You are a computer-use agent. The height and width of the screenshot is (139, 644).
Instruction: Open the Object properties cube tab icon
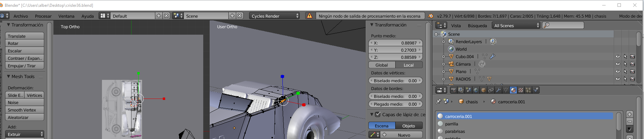(x=483, y=90)
